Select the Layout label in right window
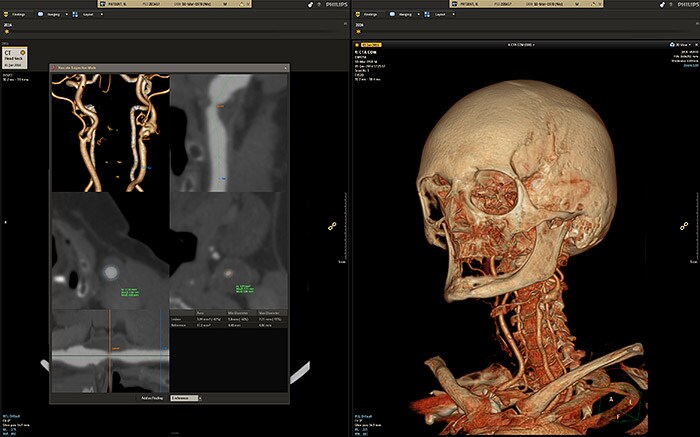 click(x=441, y=14)
